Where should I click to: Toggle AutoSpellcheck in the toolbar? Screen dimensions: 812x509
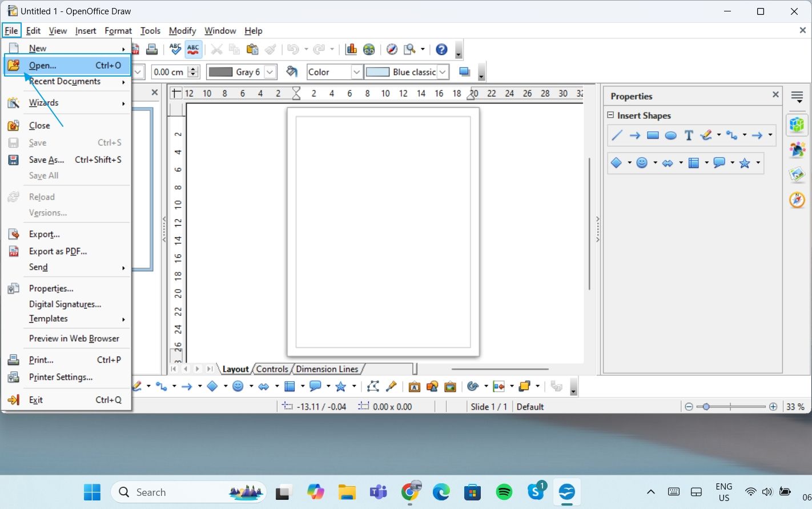(194, 49)
